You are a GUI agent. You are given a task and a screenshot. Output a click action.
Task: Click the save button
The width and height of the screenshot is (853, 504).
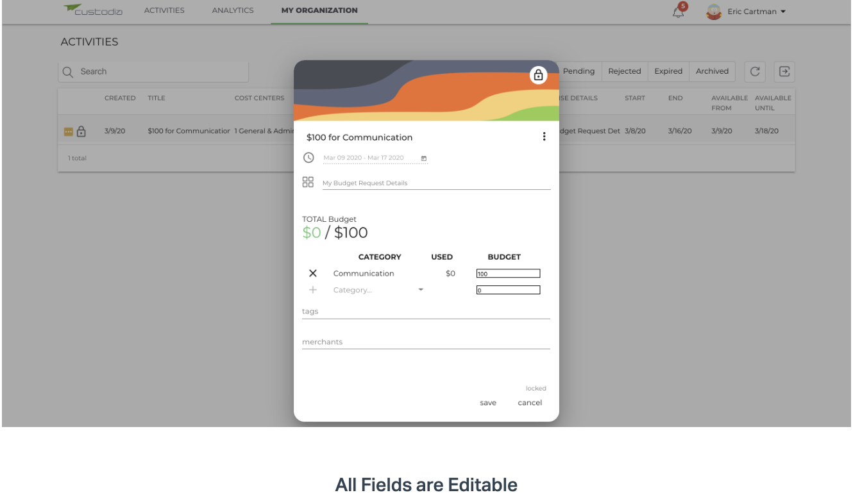point(488,403)
